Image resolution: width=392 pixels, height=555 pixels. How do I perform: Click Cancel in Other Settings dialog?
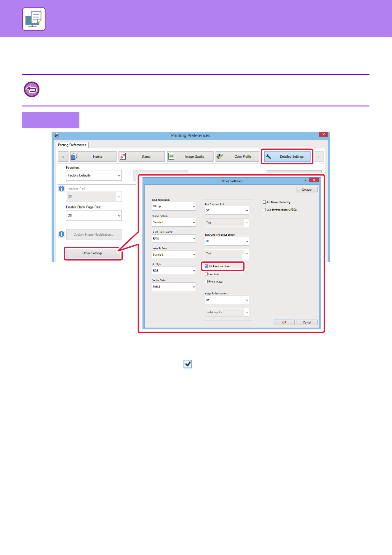307,322
